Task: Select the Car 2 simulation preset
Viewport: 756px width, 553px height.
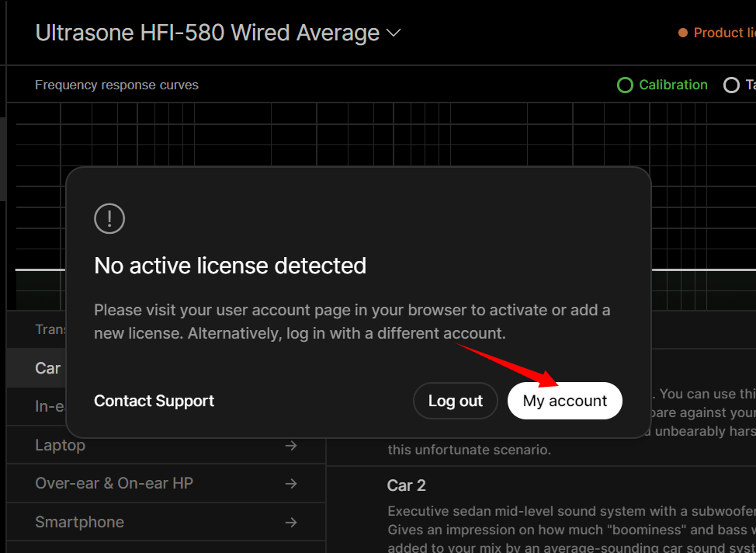Action: (x=407, y=485)
